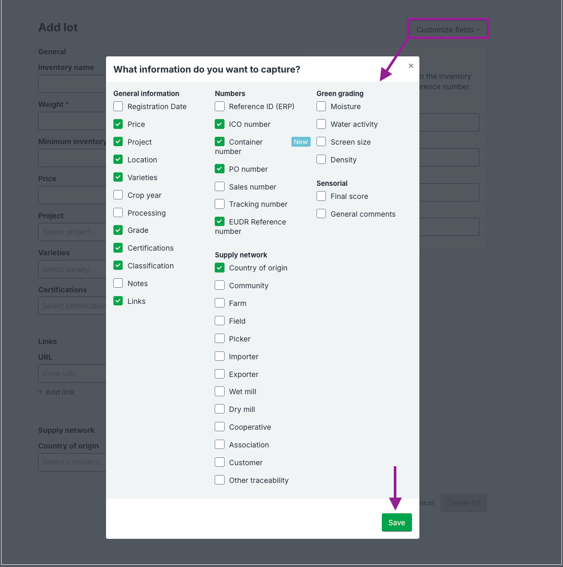The height and width of the screenshot is (567, 563).
Task: Enable the Tracking number checkbox
Action: pyautogui.click(x=219, y=204)
